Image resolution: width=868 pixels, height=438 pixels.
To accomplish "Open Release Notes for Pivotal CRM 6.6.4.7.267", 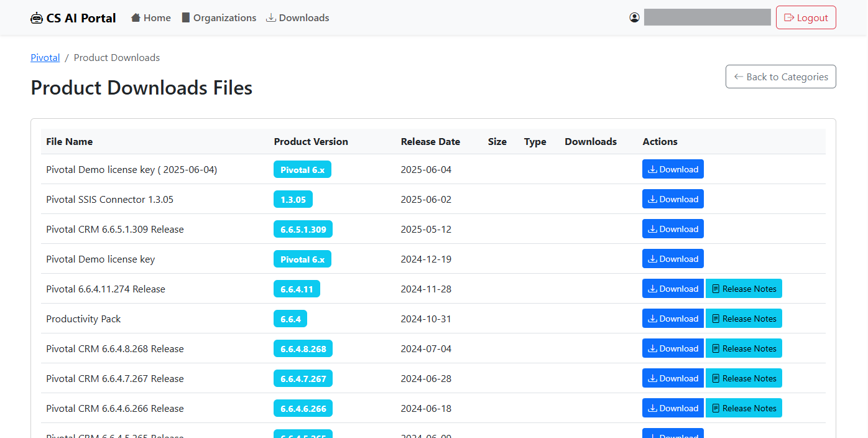I will 744,378.
